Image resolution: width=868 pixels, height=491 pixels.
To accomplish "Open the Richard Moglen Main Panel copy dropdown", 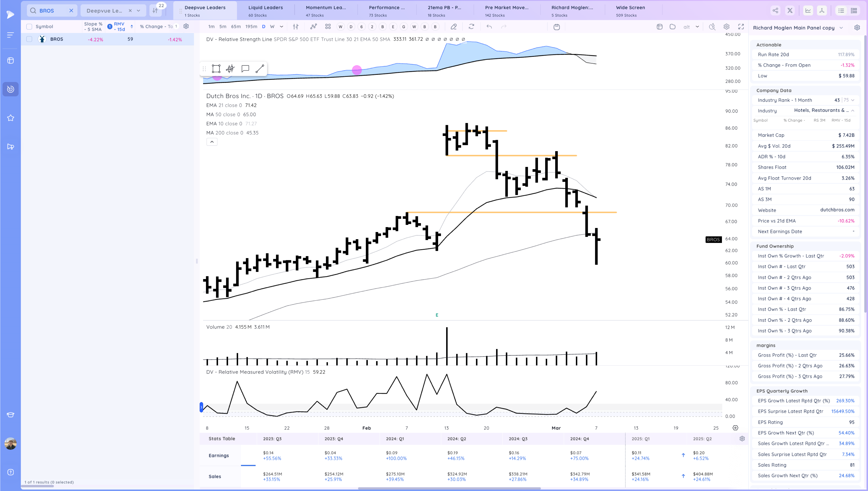I will (x=841, y=28).
